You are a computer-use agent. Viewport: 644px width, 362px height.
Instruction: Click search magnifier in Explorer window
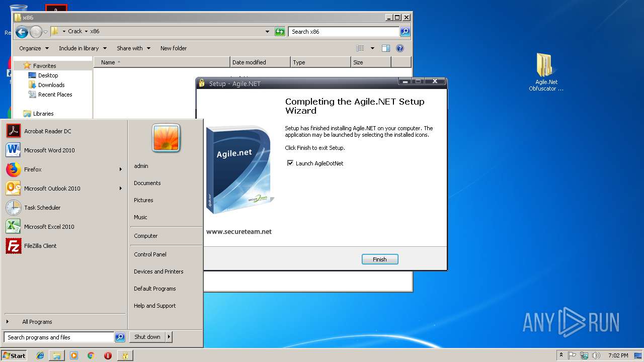pyautogui.click(x=405, y=32)
